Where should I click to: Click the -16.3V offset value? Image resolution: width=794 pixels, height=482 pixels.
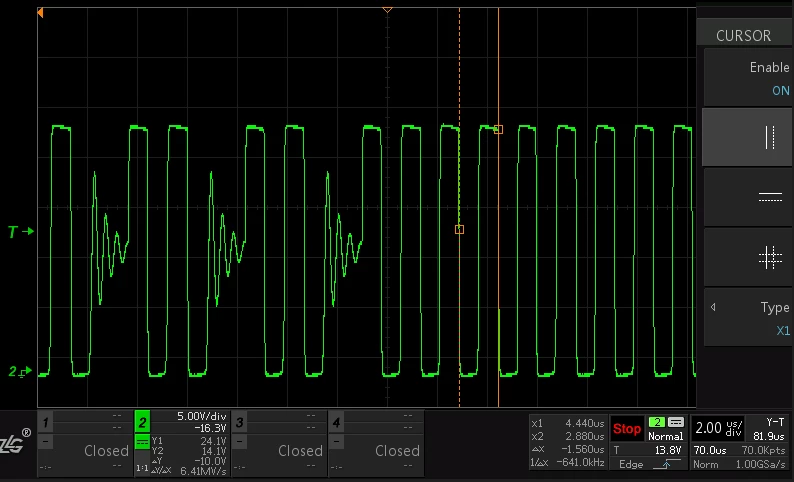(210, 428)
